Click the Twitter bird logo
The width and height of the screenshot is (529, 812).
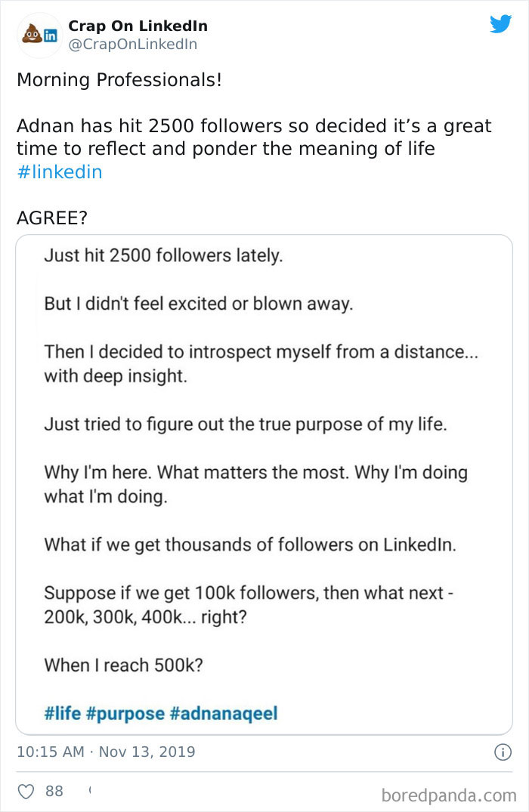tap(500, 23)
